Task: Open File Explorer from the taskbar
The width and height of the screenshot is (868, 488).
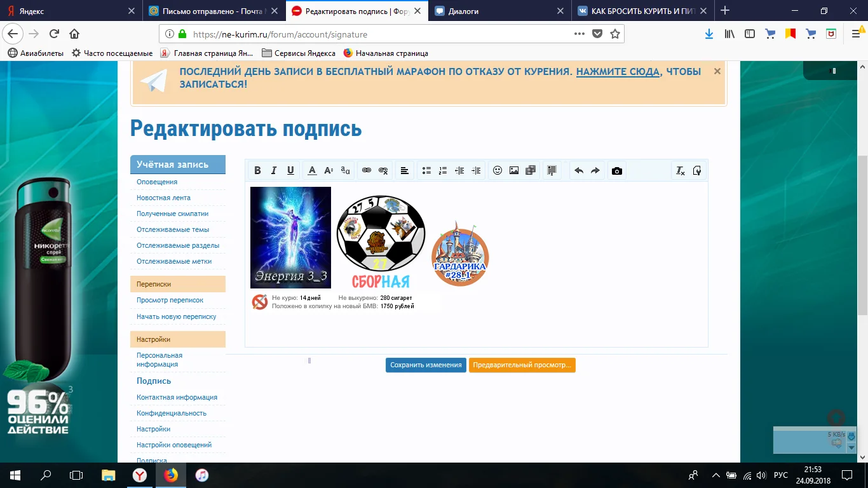Action: [109, 475]
